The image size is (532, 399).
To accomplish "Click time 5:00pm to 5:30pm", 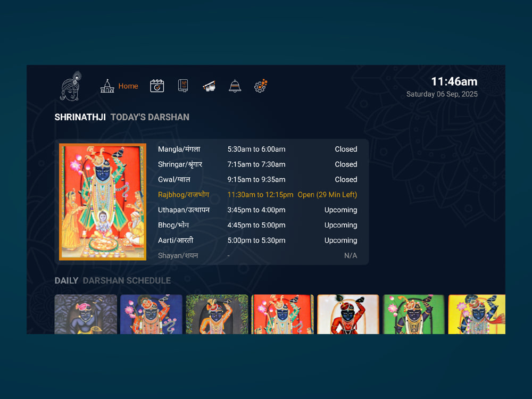I will coord(256,240).
